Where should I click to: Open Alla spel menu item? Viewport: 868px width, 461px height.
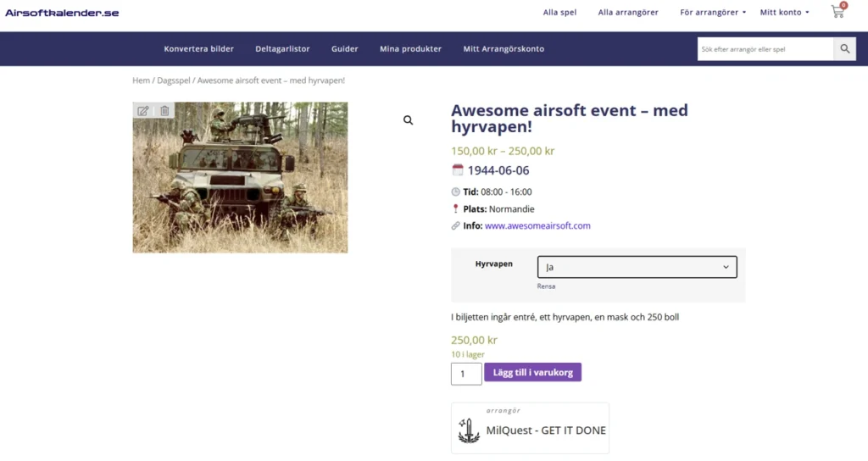click(x=559, y=12)
